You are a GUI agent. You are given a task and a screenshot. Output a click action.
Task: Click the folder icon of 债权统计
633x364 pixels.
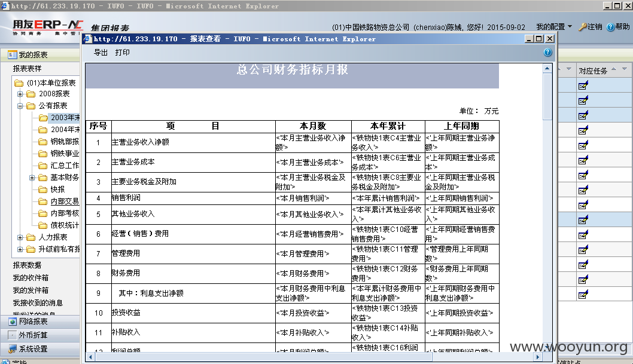click(x=43, y=225)
